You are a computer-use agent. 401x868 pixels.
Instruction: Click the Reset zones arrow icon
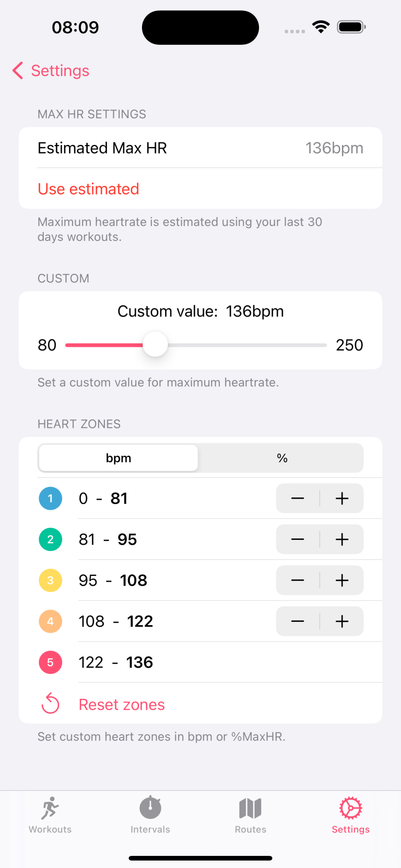point(50,704)
